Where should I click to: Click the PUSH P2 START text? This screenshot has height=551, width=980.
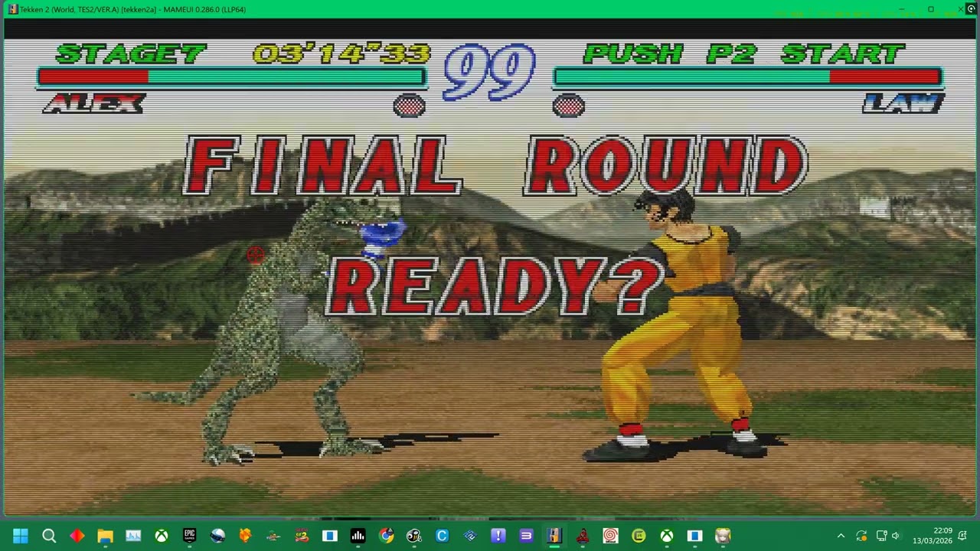click(744, 54)
